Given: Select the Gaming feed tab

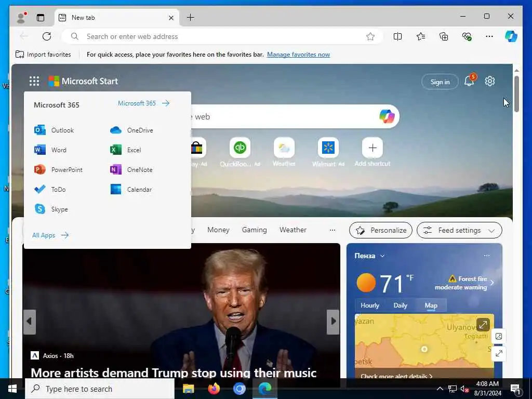Looking at the screenshot, I should [254, 230].
